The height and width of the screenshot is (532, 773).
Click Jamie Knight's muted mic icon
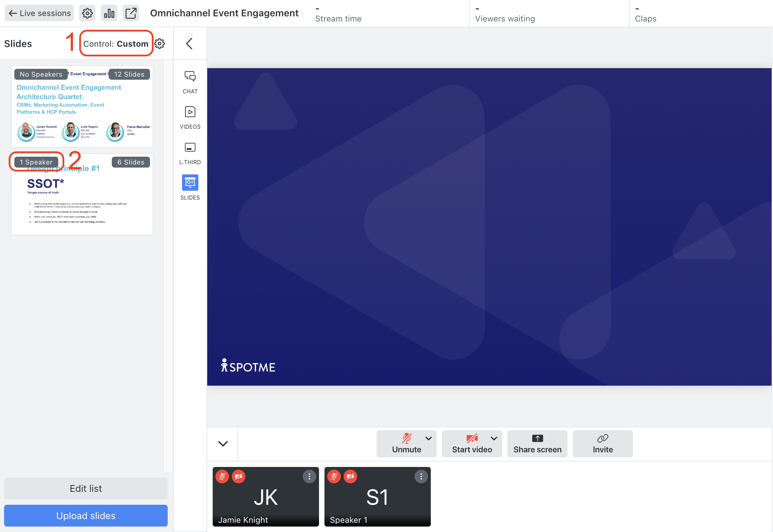point(222,476)
